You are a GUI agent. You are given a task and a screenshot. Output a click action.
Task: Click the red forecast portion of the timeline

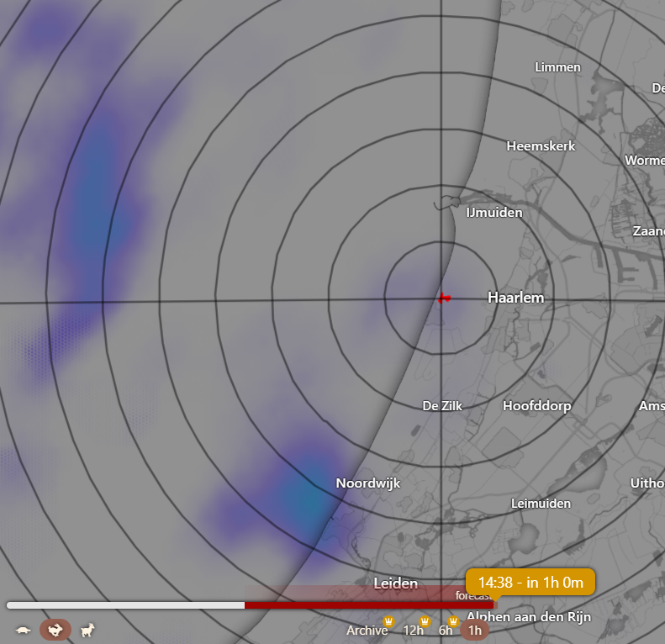[369, 605]
